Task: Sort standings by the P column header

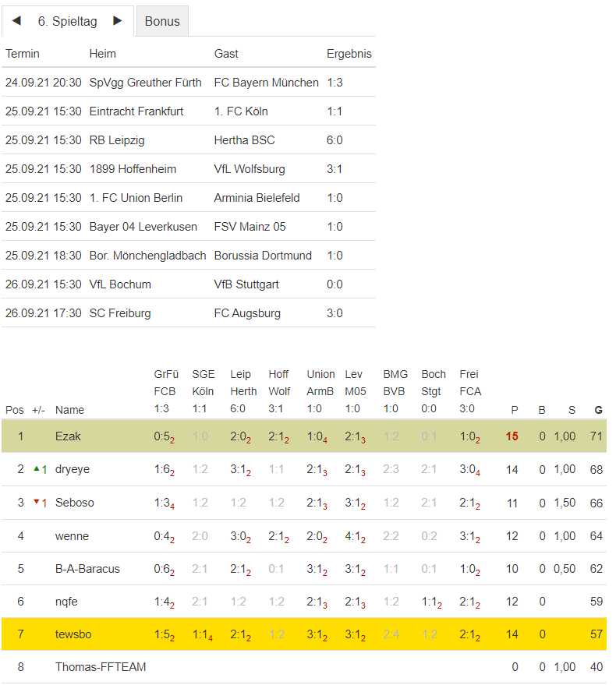Action: [514, 410]
